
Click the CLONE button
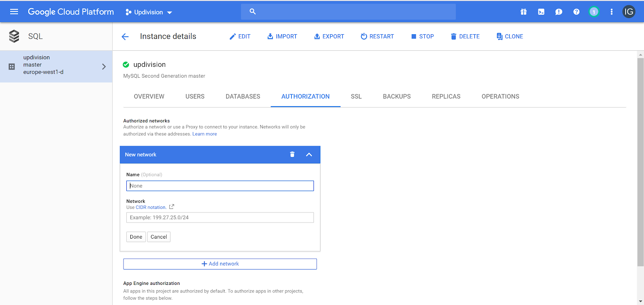(510, 36)
